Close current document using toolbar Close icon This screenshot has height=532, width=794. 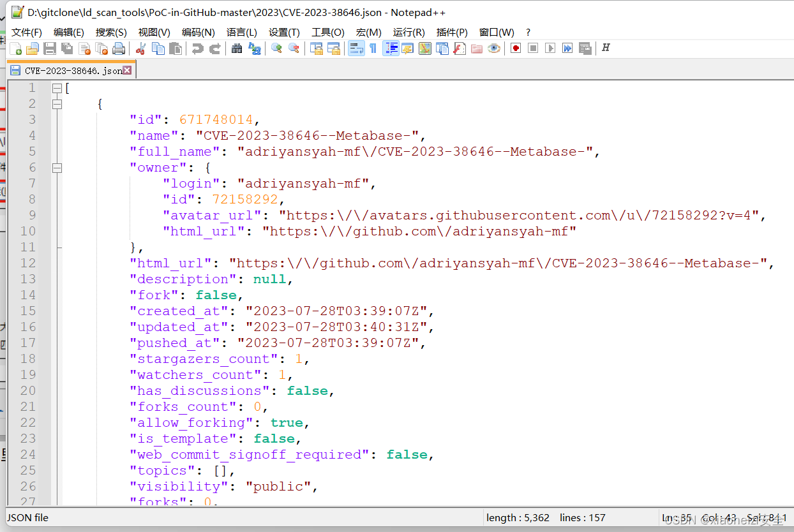click(x=84, y=48)
